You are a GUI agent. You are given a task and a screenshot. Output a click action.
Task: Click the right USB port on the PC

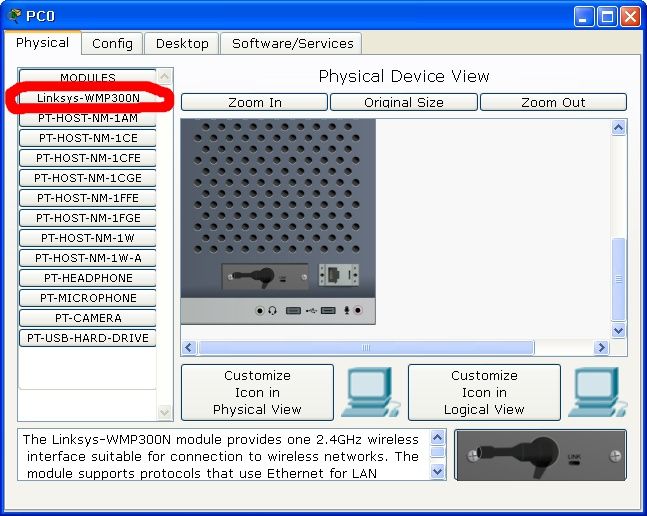328,310
